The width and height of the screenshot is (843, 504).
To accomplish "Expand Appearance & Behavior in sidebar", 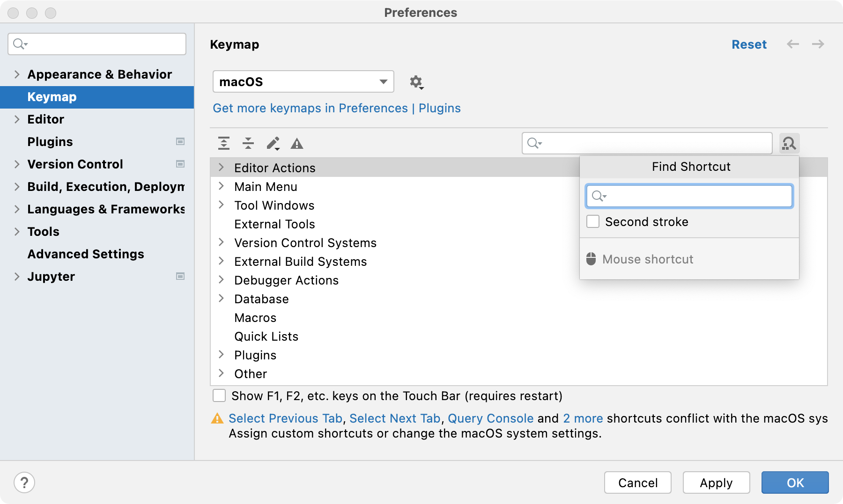I will pyautogui.click(x=17, y=74).
